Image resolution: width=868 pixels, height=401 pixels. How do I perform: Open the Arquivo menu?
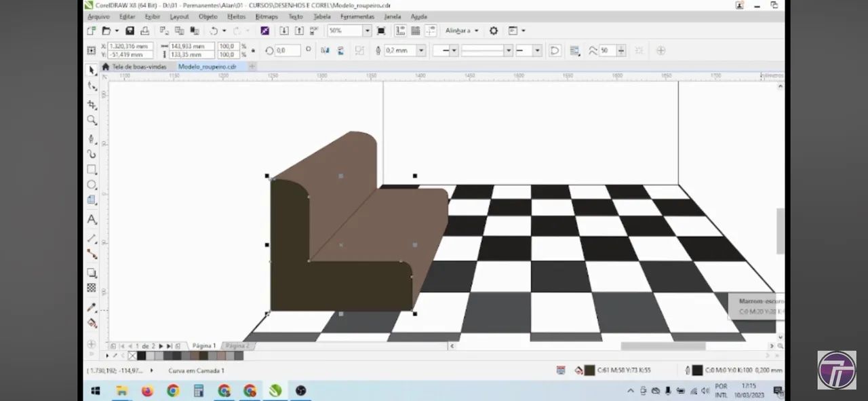pos(98,16)
